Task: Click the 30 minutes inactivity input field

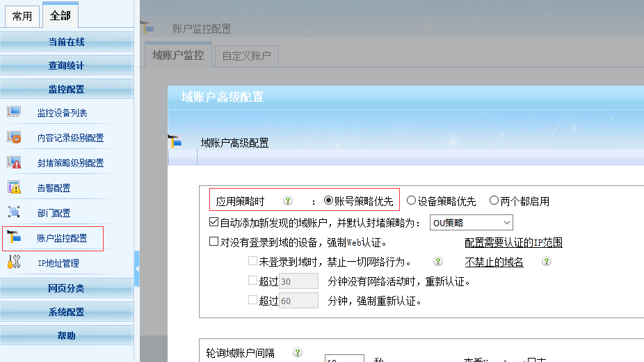Action: pyautogui.click(x=298, y=281)
